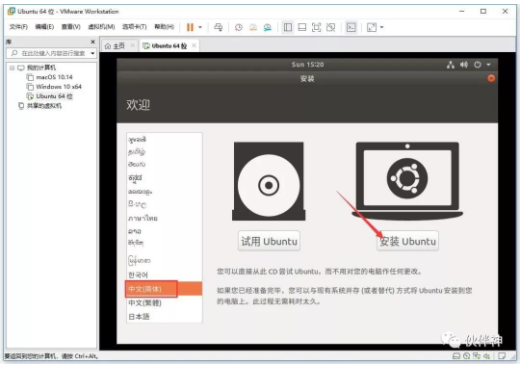Viewport: 520px width, 365px height.
Task: Open the stretch display options dropdown arrow
Action: [382, 27]
